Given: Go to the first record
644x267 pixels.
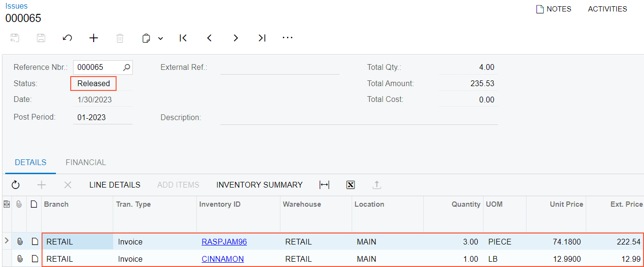Looking at the screenshot, I should 183,38.
